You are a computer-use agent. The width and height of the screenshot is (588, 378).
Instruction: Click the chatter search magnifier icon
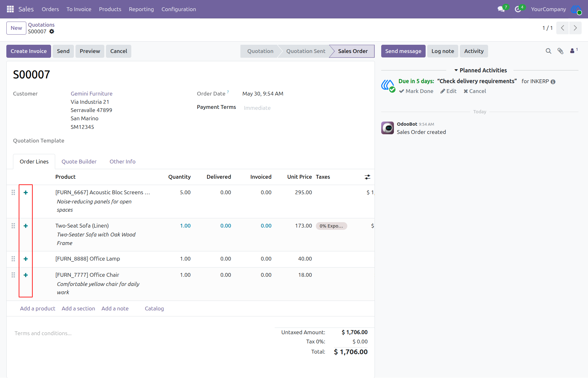(x=548, y=51)
